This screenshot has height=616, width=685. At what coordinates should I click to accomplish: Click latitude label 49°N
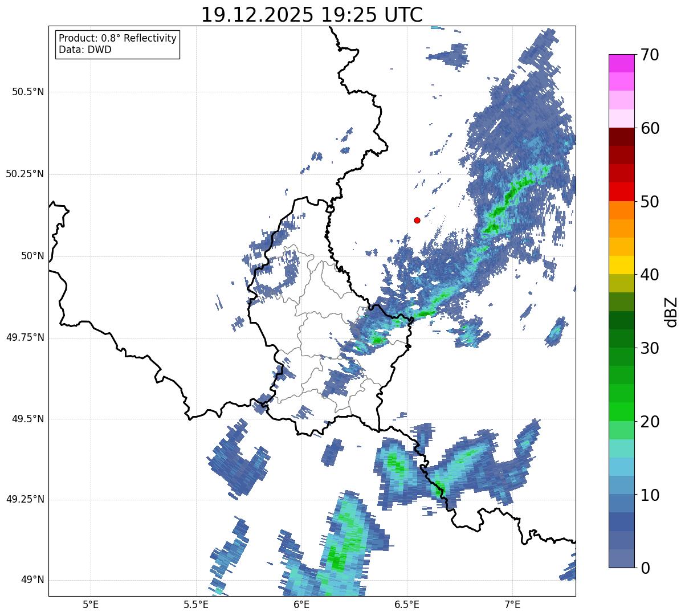(32, 580)
